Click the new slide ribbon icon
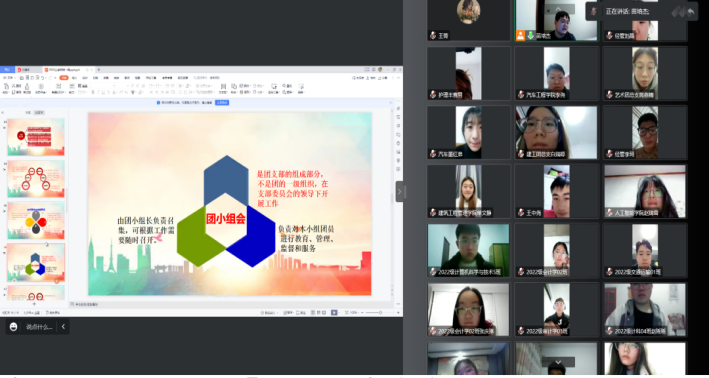Viewport: 709px width, 378px height. [58, 86]
